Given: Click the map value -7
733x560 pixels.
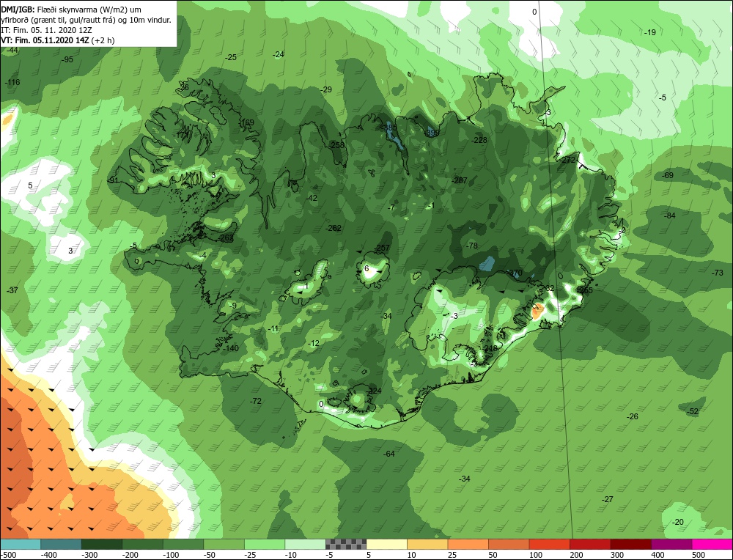Looking at the screenshot, I should tap(391, 207).
